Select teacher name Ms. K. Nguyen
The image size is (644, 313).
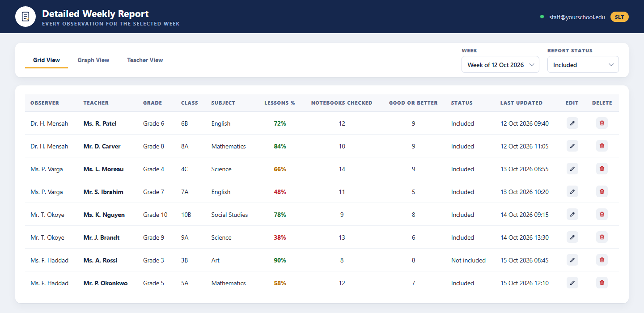pyautogui.click(x=104, y=215)
